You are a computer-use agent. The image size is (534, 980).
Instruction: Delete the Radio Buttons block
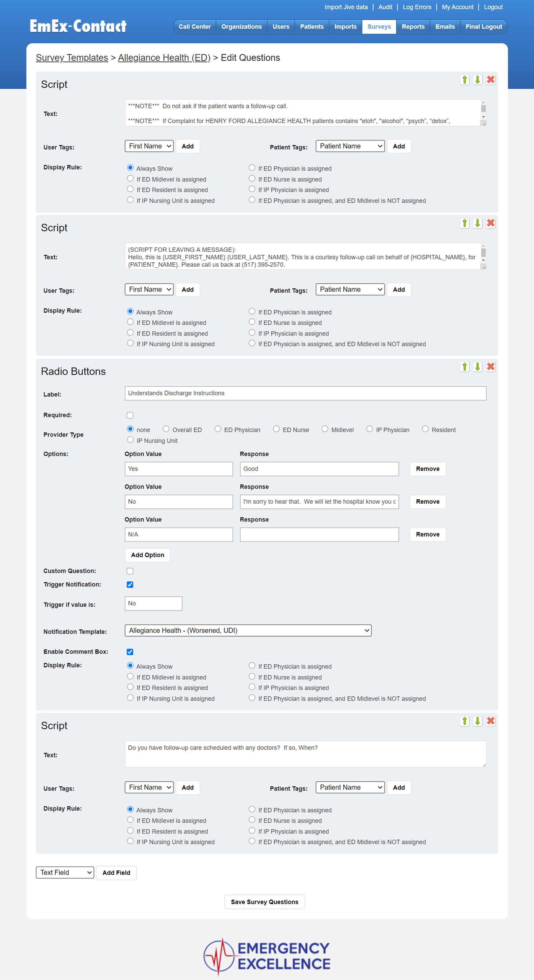[x=491, y=366]
